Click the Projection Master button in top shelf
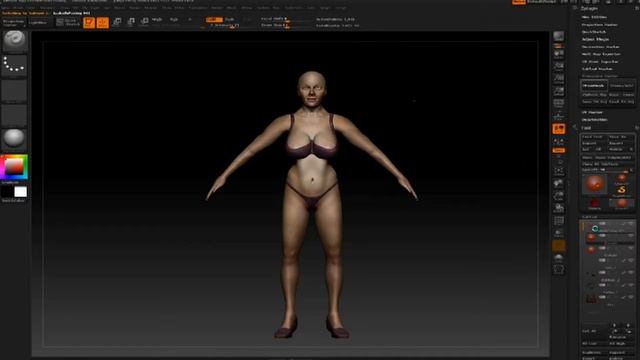Viewport: 640px width, 360px height. 13,22
